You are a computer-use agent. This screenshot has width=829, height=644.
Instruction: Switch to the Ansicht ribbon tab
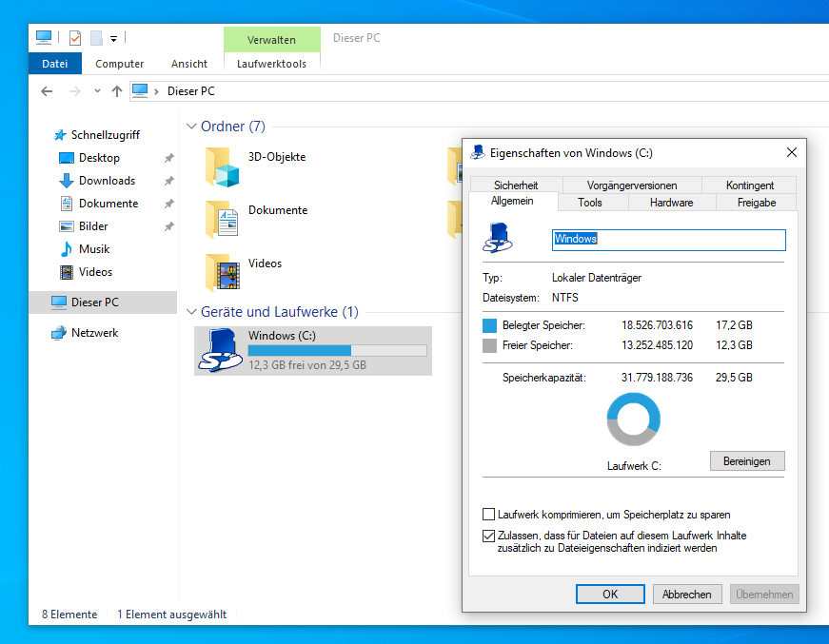[x=189, y=64]
